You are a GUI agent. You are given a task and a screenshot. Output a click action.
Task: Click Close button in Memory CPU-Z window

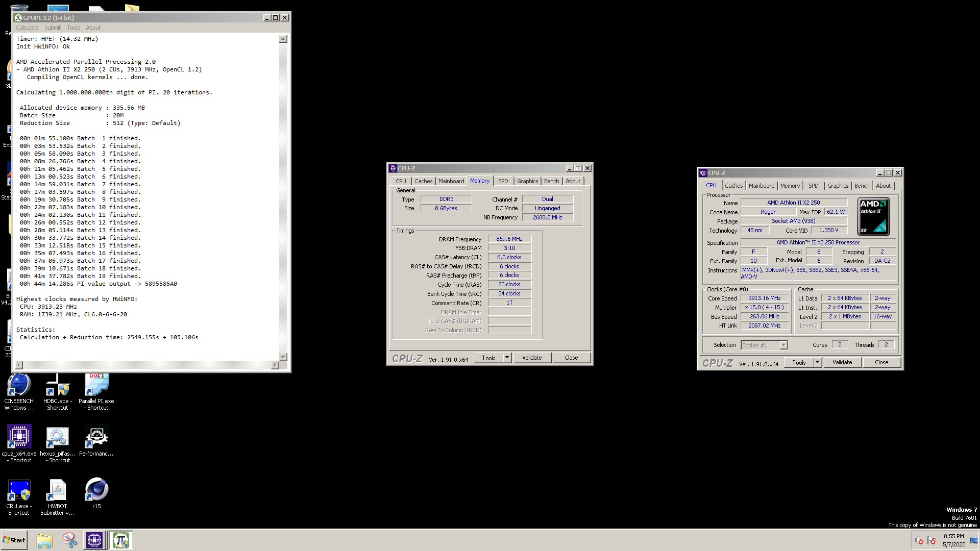click(x=571, y=358)
